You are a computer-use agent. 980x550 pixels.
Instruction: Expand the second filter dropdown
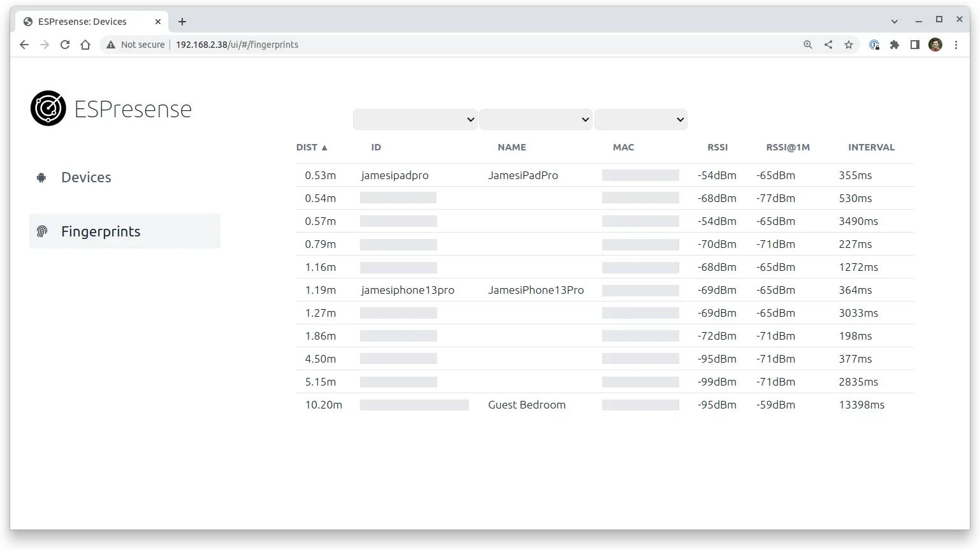536,119
